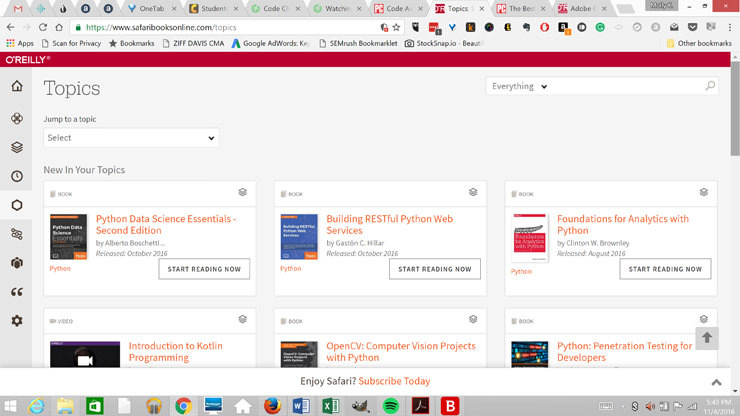
Task: Open Microsoft Word from the taskbar
Action: click(301, 406)
